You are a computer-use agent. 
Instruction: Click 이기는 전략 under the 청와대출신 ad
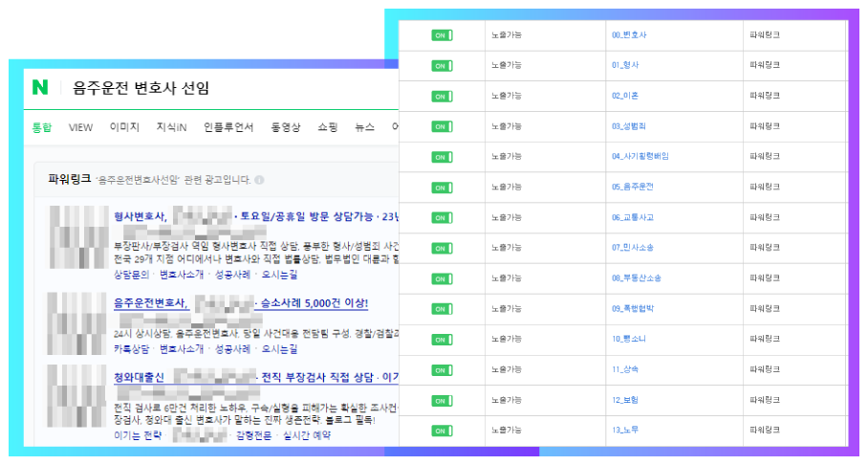pyautogui.click(x=138, y=435)
